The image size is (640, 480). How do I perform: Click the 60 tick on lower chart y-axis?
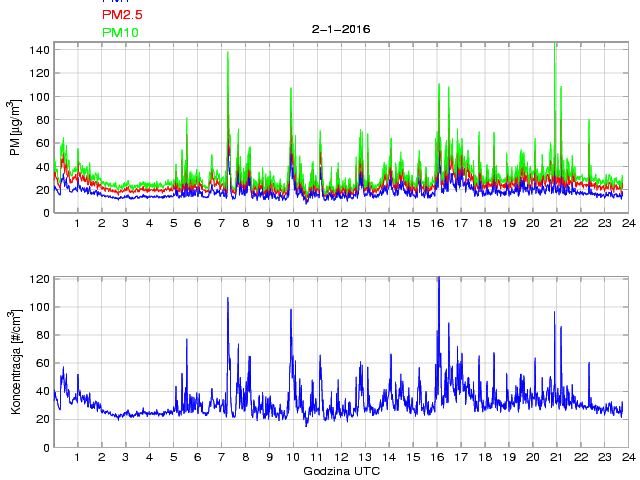[x=41, y=363]
